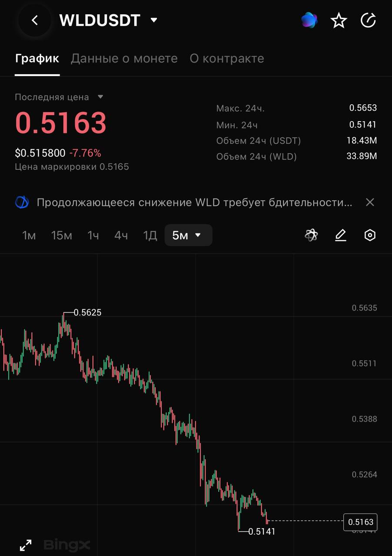Select the 4ч timeframe
The width and height of the screenshot is (392, 556).
(x=121, y=235)
